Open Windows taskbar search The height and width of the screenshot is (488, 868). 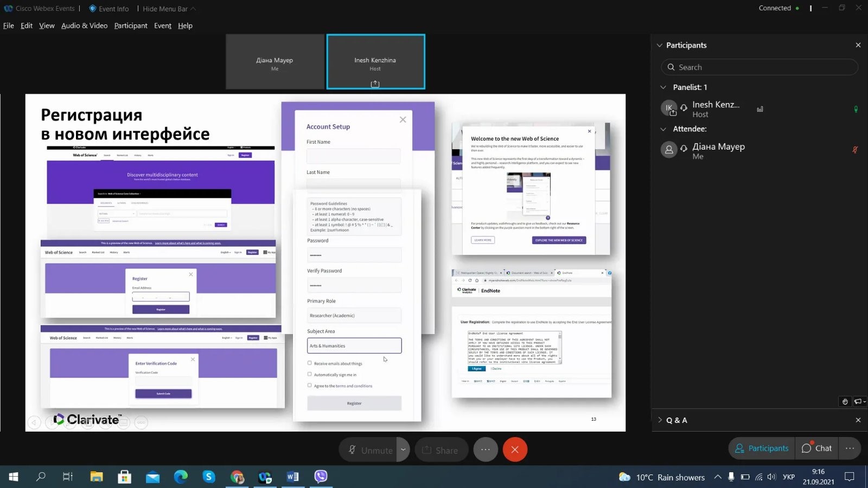point(41,477)
